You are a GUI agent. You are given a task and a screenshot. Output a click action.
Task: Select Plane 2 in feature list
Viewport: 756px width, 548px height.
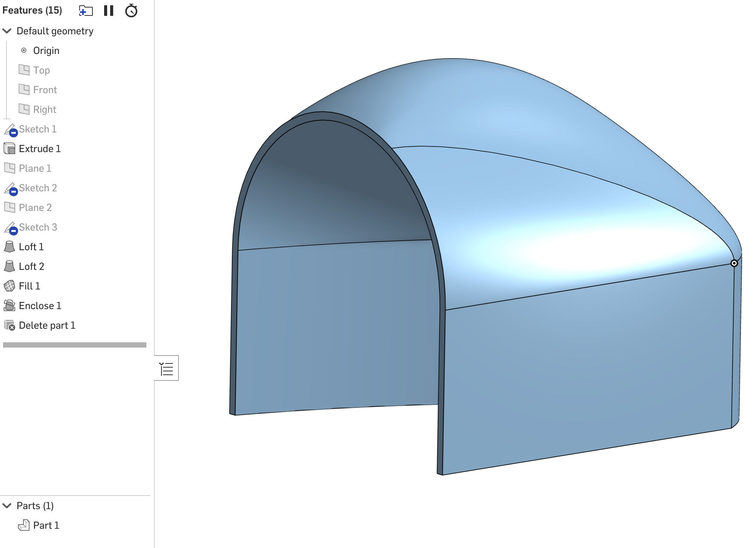click(35, 208)
